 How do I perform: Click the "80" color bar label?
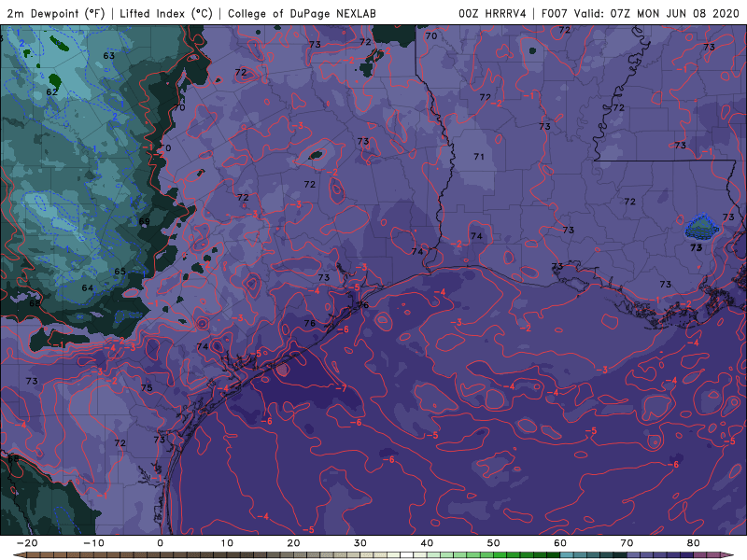(x=694, y=543)
